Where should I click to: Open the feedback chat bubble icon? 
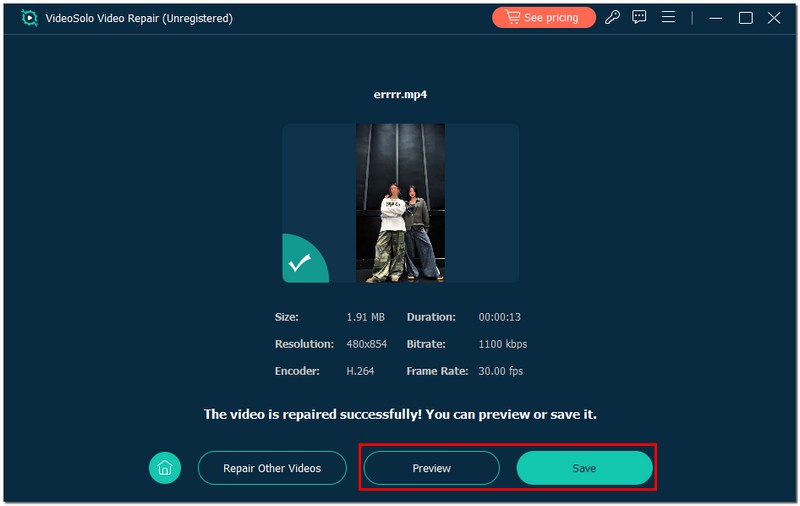(x=640, y=18)
